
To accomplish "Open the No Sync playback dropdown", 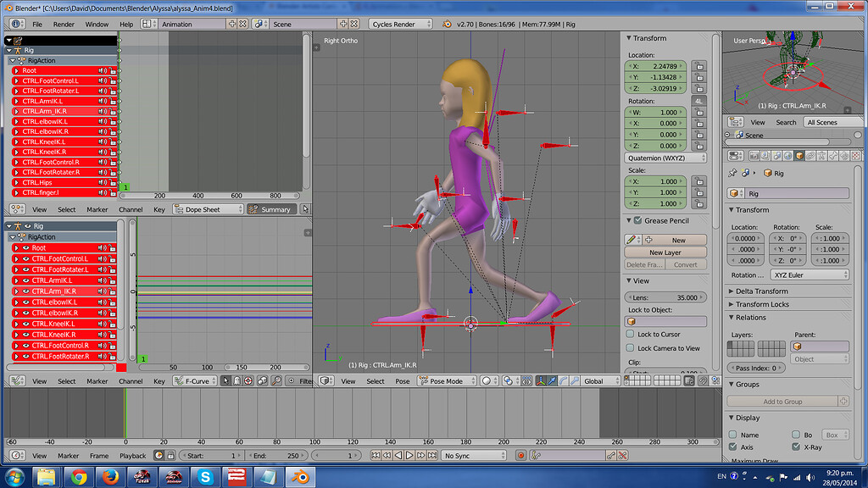I will pos(475,455).
